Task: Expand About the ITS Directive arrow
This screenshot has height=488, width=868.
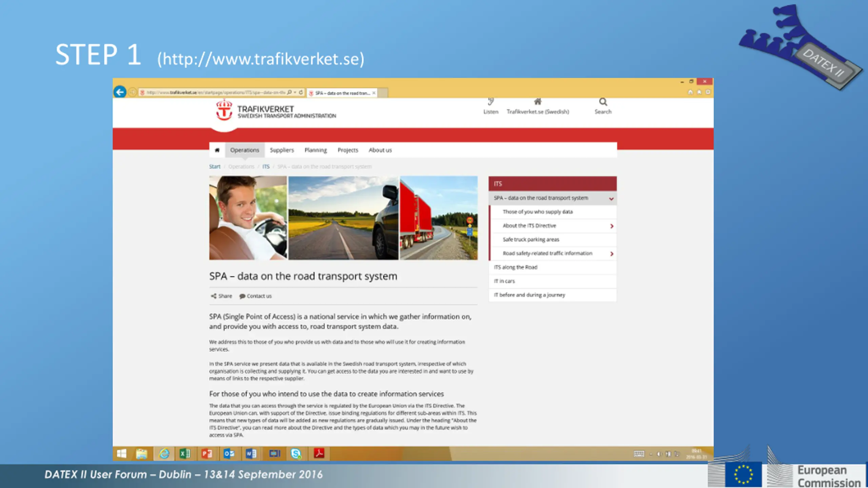Action: coord(612,226)
